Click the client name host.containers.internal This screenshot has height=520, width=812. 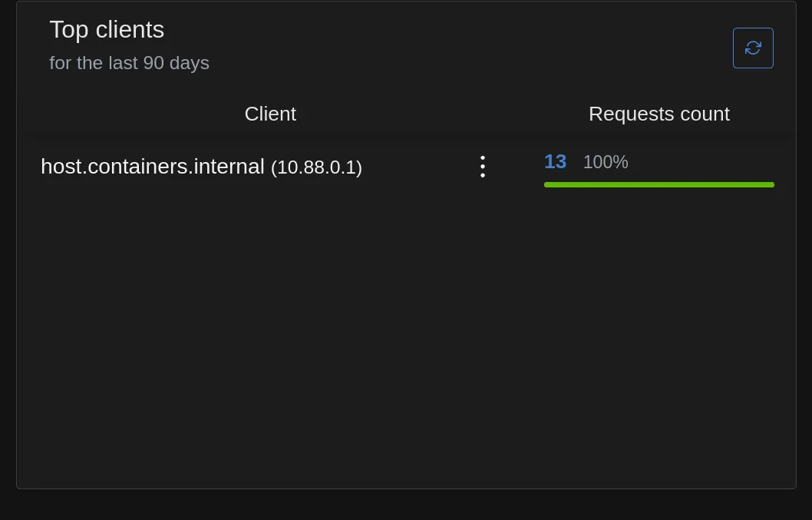tap(152, 166)
